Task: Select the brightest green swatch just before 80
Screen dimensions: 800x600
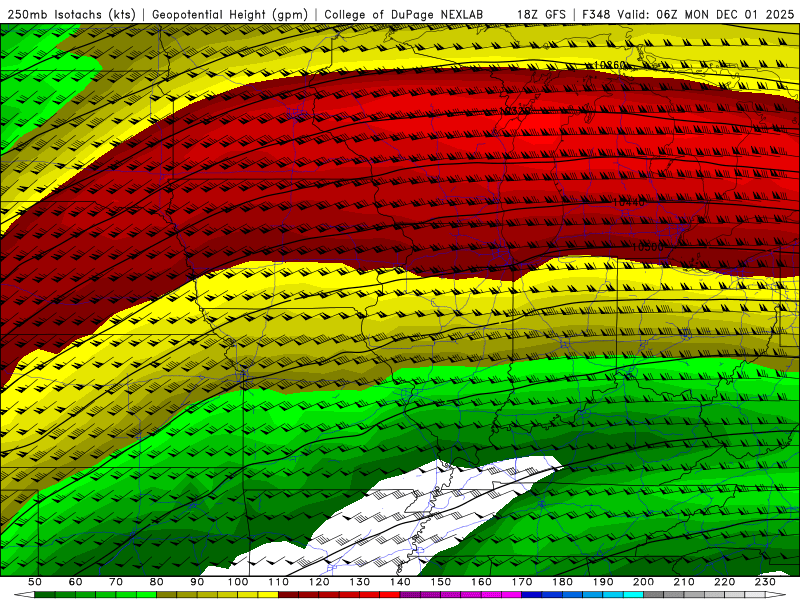Action: tap(146, 594)
